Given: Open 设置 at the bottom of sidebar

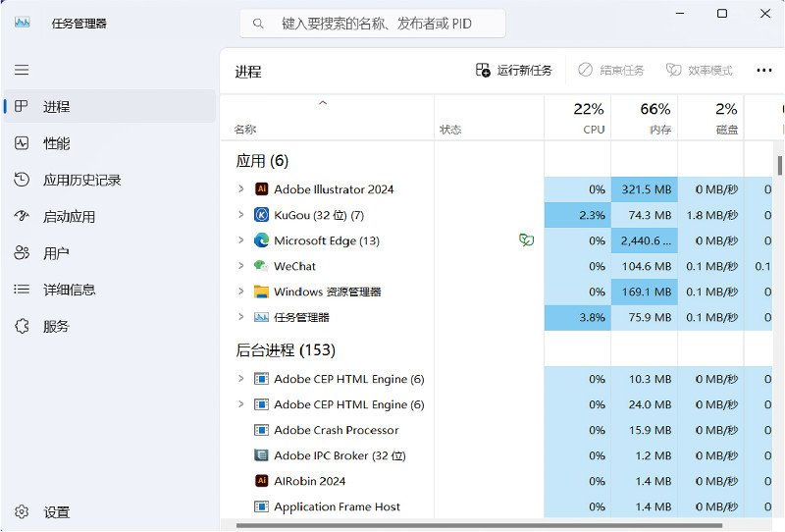Looking at the screenshot, I should 56,512.
